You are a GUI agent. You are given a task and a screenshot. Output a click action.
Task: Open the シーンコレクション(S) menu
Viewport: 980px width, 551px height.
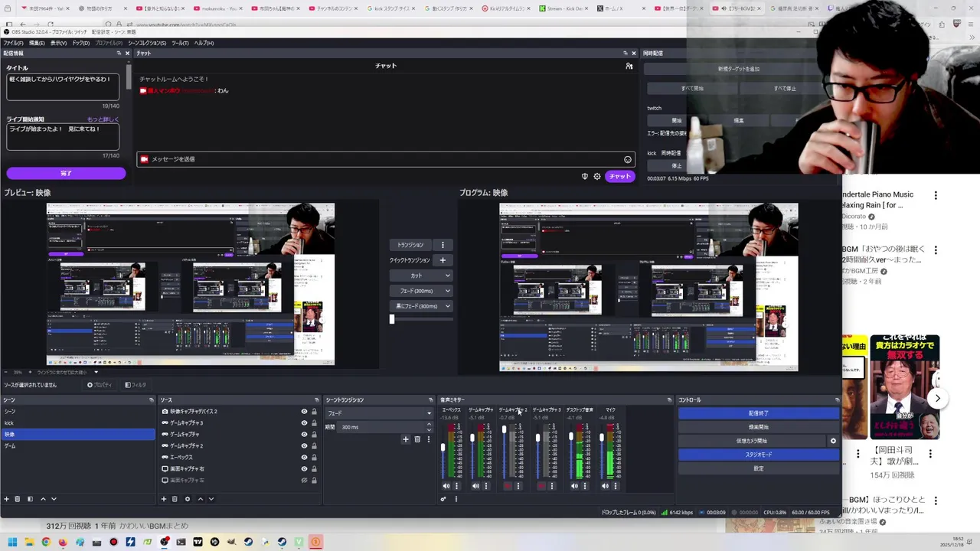(147, 43)
